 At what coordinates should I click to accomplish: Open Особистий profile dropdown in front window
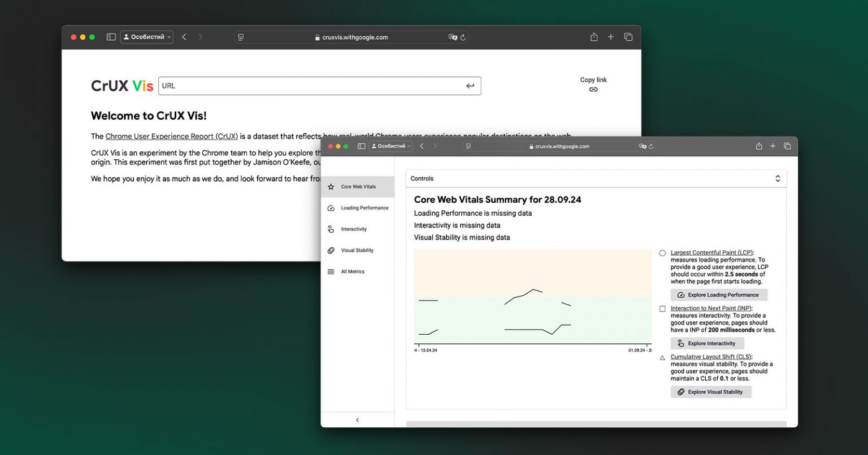point(391,146)
